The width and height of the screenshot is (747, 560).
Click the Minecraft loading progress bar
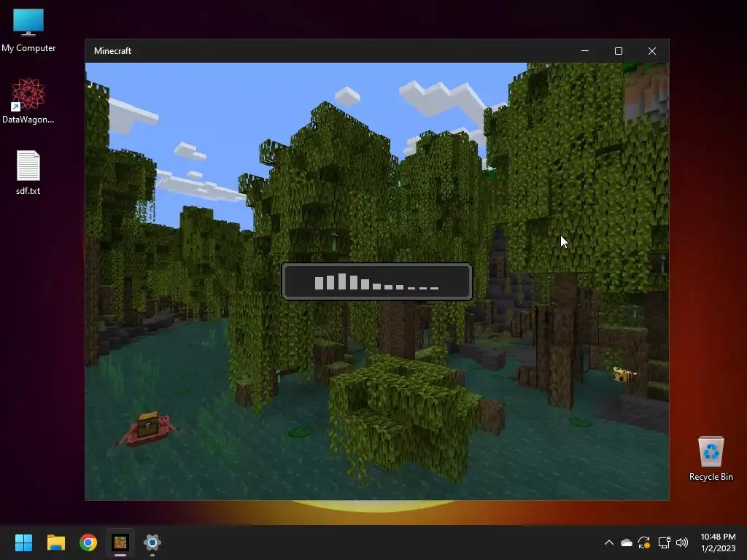[377, 281]
